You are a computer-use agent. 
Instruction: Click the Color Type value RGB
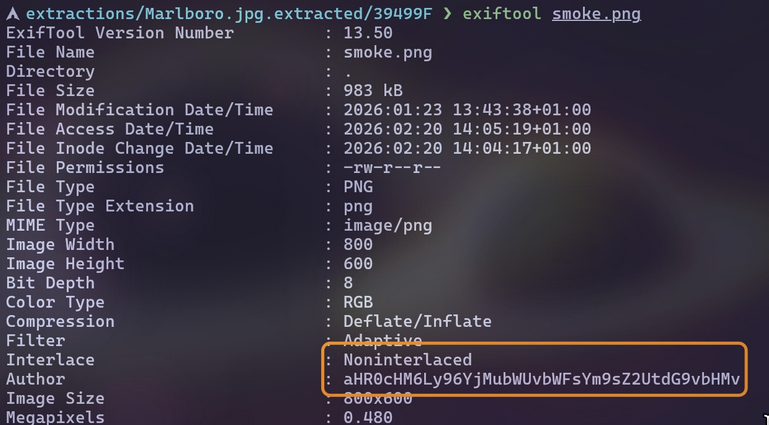point(358,302)
